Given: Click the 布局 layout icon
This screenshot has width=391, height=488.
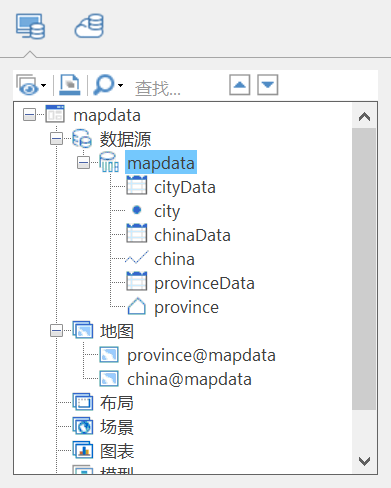Looking at the screenshot, I should click(x=83, y=402).
